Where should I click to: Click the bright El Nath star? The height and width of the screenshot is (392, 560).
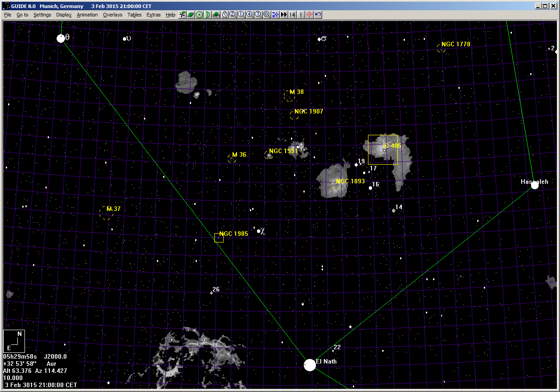[x=310, y=365]
